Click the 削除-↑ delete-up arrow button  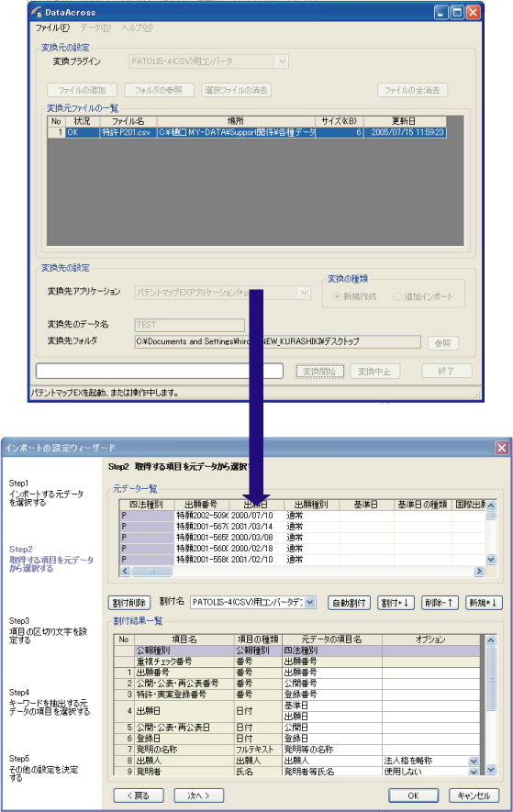pos(440,603)
